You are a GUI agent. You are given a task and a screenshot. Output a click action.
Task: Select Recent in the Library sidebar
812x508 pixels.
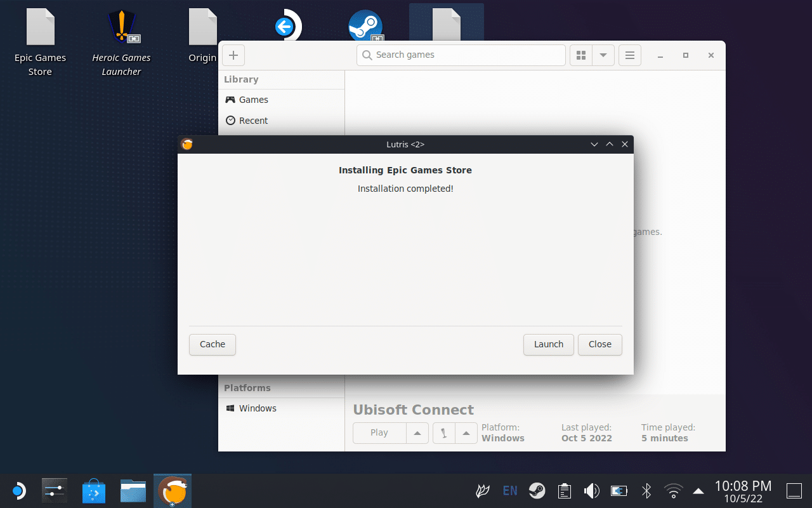coord(281,121)
